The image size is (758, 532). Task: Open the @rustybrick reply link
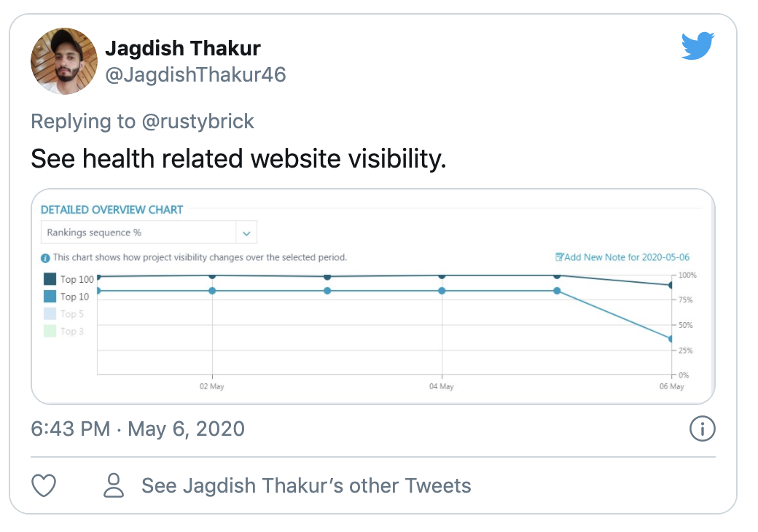(198, 121)
